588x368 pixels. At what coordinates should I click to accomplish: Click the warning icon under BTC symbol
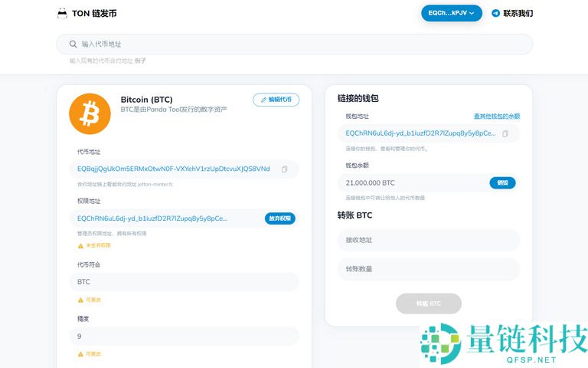tap(80, 300)
